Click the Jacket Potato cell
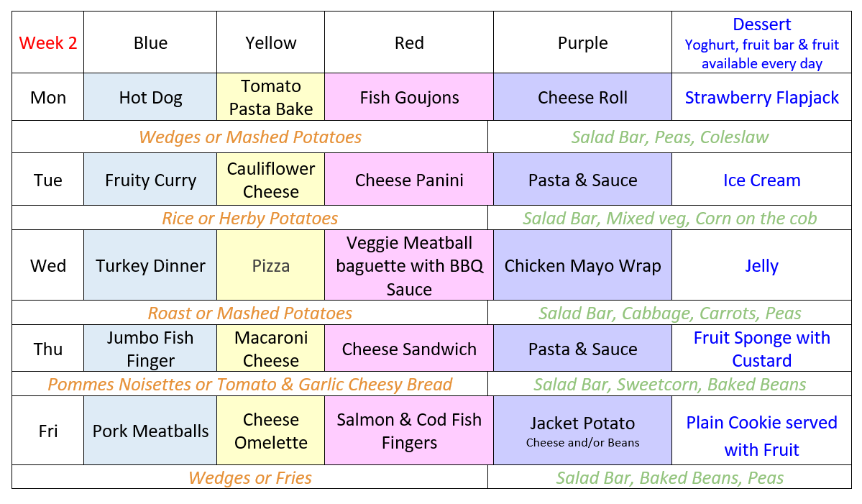862x504 pixels. [582, 431]
